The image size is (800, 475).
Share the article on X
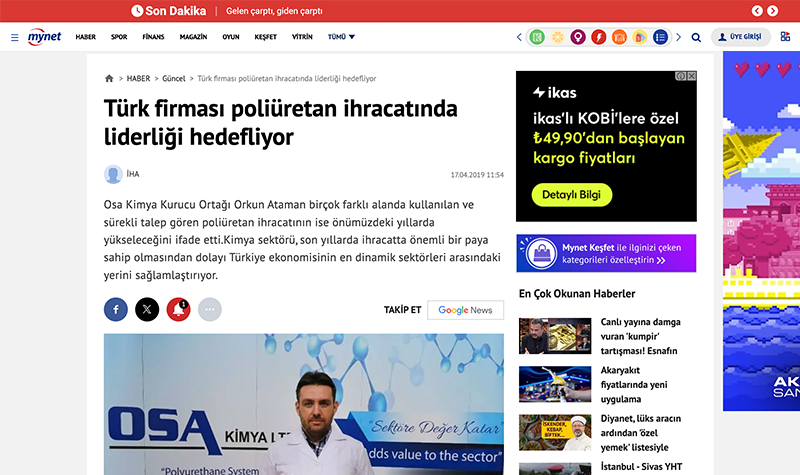click(147, 310)
